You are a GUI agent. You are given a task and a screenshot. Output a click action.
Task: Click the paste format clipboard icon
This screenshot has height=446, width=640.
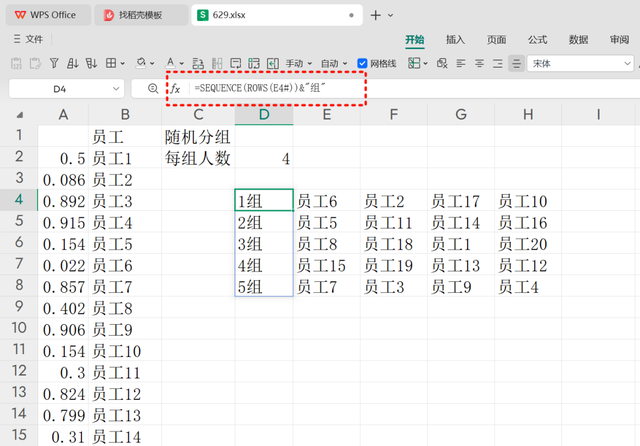coord(35,63)
